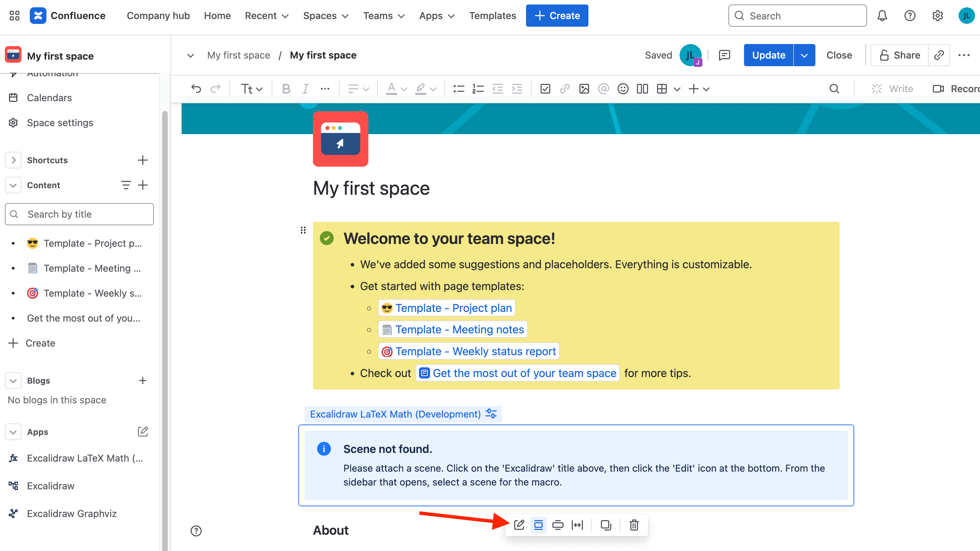Image resolution: width=980 pixels, height=551 pixels.
Task: Open the table options dropdown arrow
Action: 677,89
